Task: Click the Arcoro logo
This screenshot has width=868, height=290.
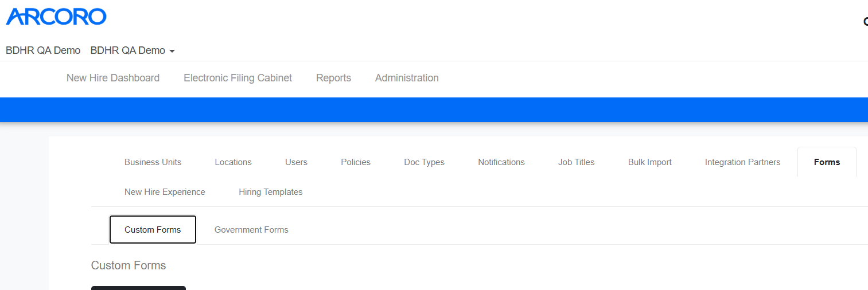Action: [56, 17]
